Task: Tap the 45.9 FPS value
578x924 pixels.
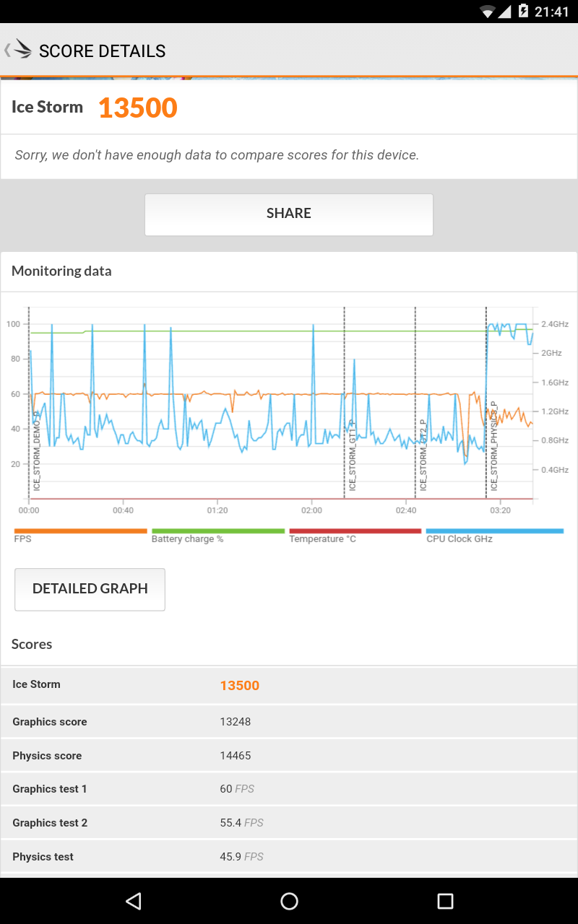Action: coord(241,857)
